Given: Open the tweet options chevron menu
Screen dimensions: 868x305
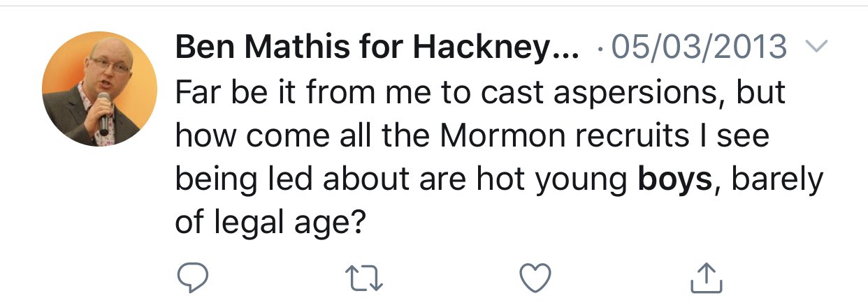Looking at the screenshot, I should (816, 47).
